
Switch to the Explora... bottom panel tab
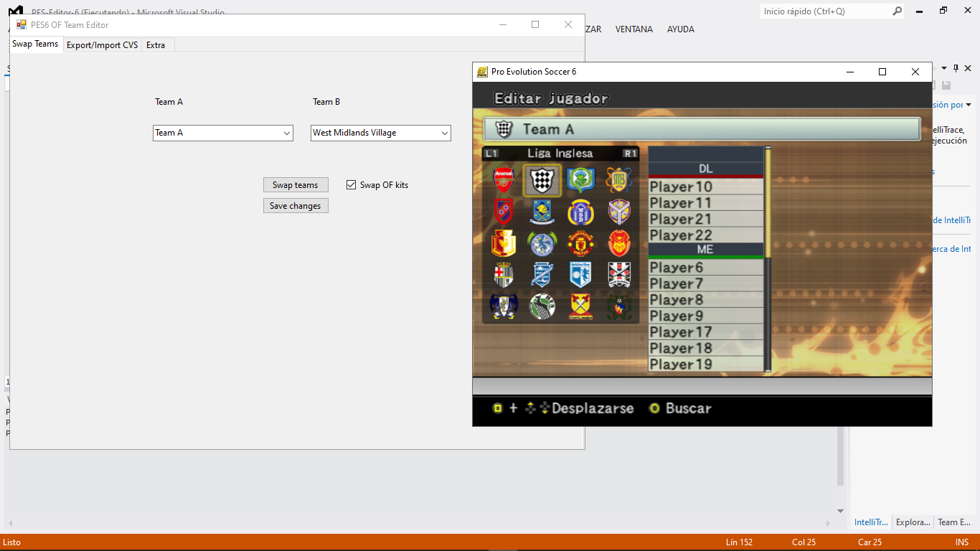(913, 522)
